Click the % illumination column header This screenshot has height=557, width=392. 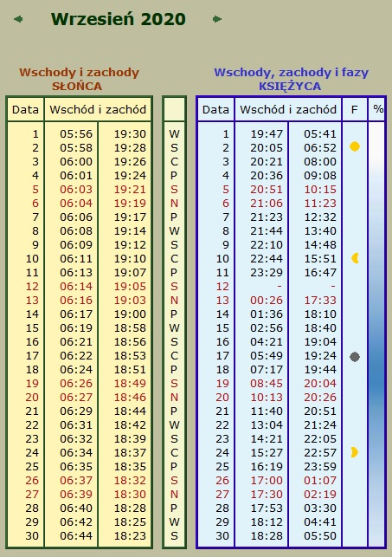378,109
